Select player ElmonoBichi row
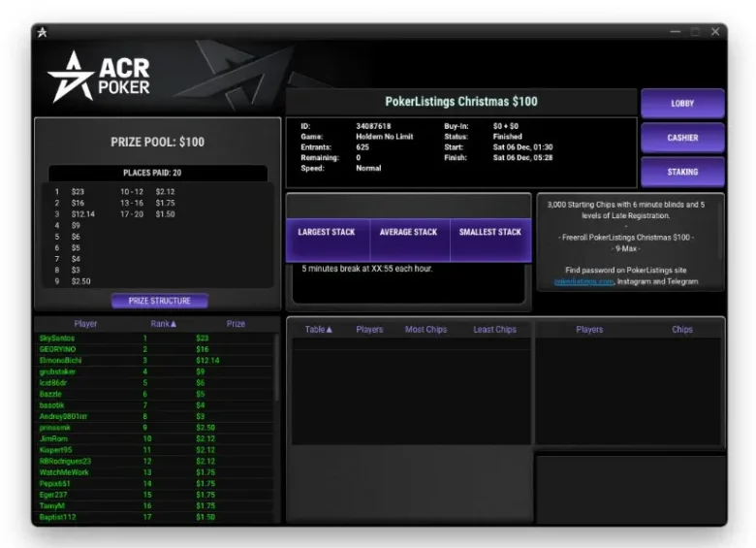The image size is (756, 548). pos(156,361)
